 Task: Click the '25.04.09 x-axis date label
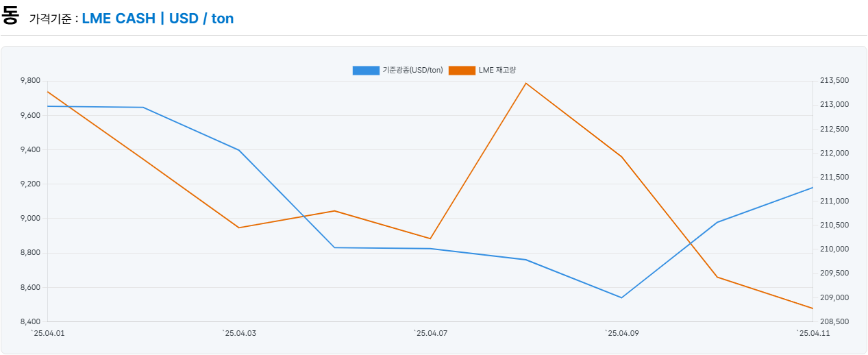pos(621,333)
